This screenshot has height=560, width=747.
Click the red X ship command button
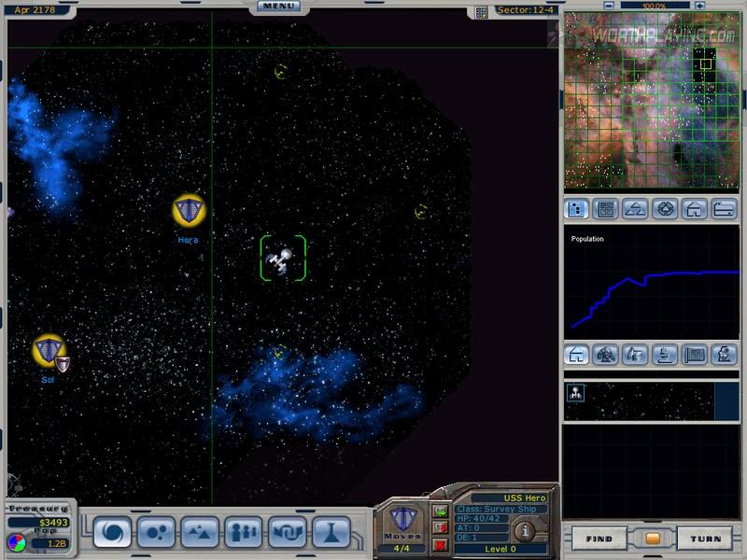440,544
